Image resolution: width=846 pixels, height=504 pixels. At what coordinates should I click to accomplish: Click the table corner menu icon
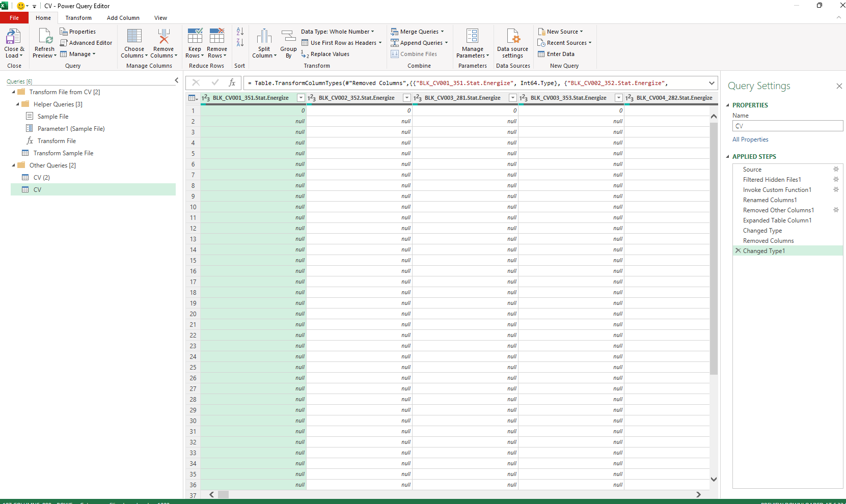[x=193, y=98]
